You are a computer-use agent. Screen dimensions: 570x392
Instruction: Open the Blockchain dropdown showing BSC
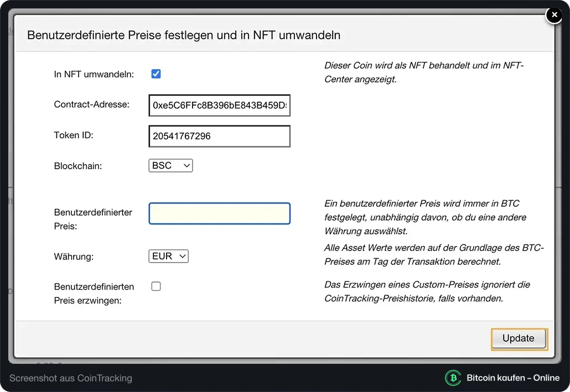170,166
